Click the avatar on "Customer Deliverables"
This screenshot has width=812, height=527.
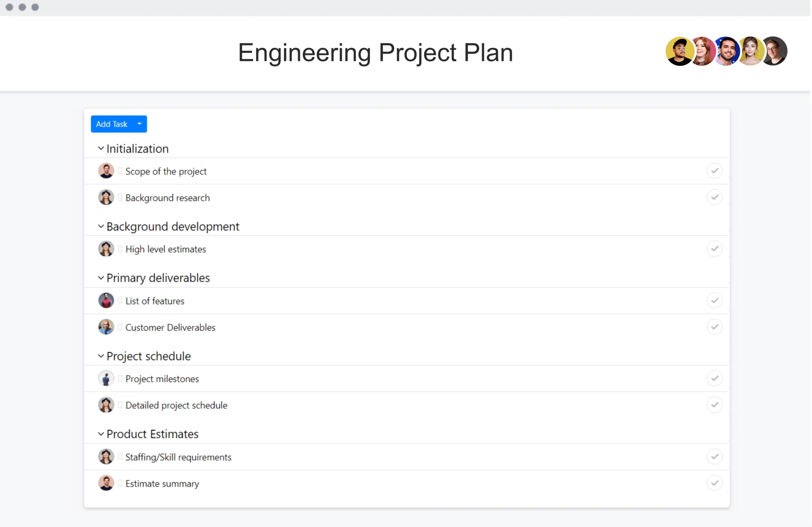pyautogui.click(x=106, y=327)
